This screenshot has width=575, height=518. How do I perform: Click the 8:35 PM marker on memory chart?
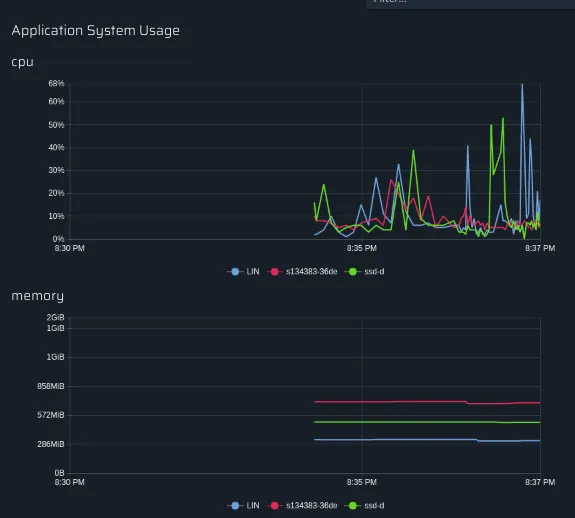tap(362, 482)
